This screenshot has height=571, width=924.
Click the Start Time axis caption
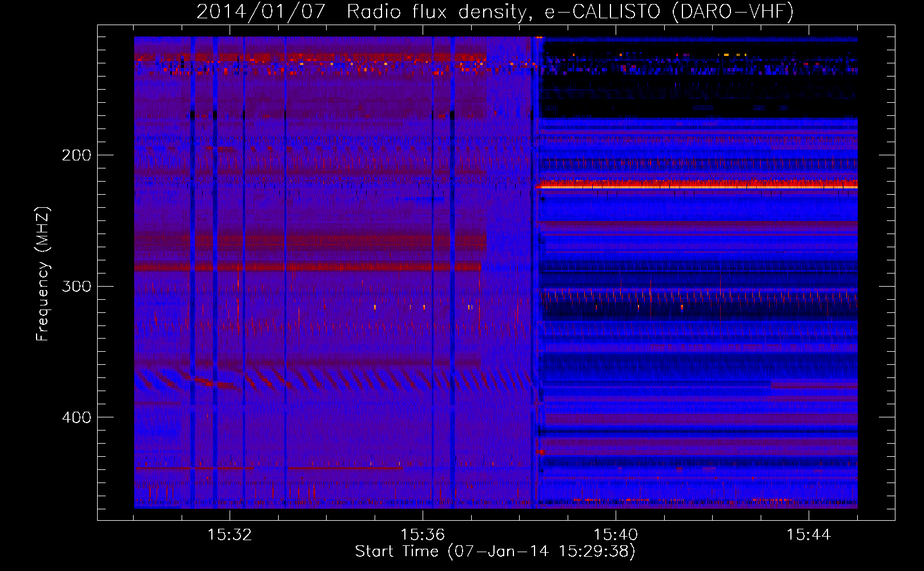click(x=495, y=552)
